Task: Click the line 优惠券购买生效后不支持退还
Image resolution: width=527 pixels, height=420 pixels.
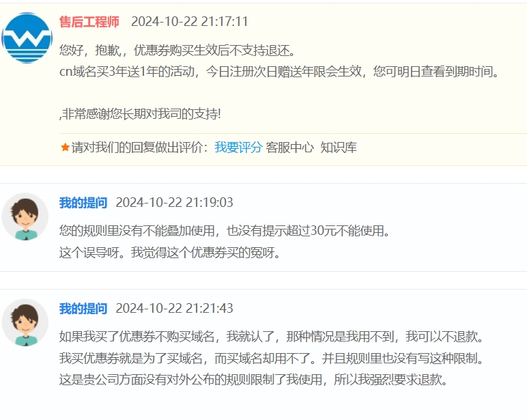Action: 177,51
